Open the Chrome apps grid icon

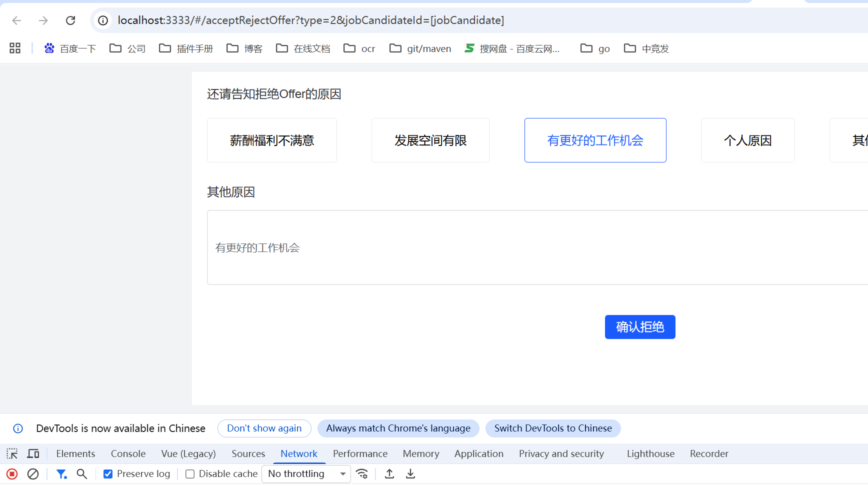(x=15, y=48)
